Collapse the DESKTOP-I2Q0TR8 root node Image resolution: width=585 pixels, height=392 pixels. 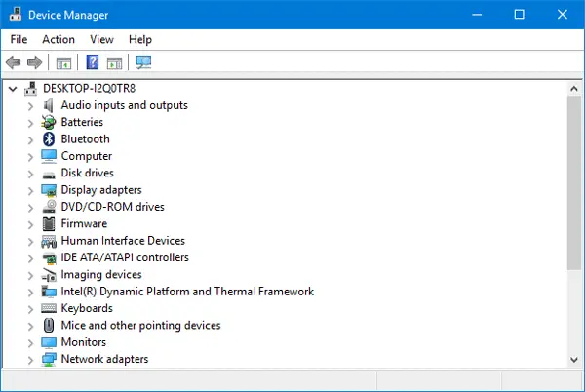(x=13, y=89)
